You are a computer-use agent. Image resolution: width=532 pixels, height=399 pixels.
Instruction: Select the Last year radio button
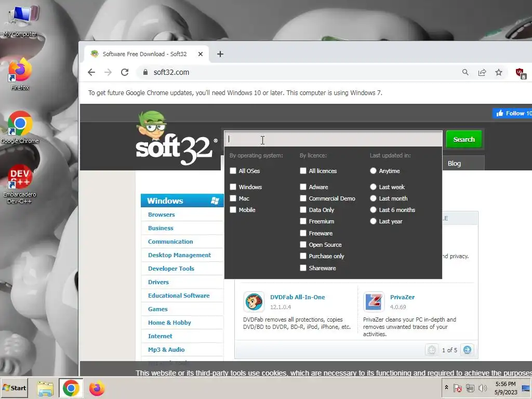click(x=373, y=221)
